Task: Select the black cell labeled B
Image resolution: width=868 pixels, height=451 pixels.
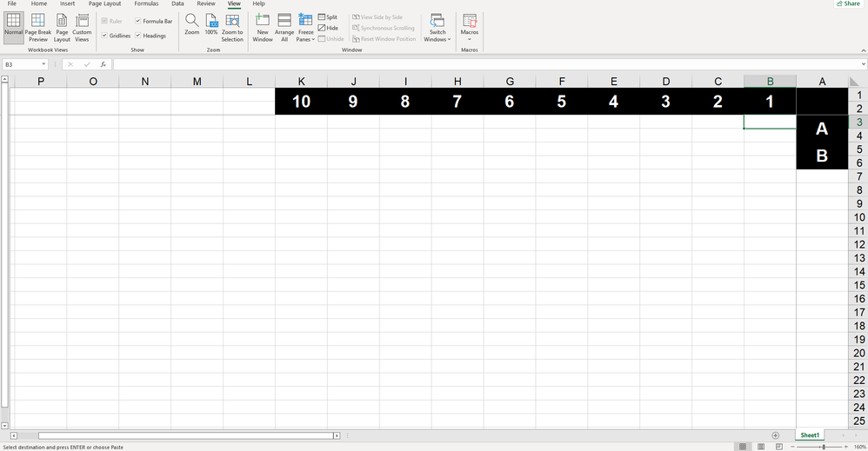Action: pyautogui.click(x=822, y=156)
